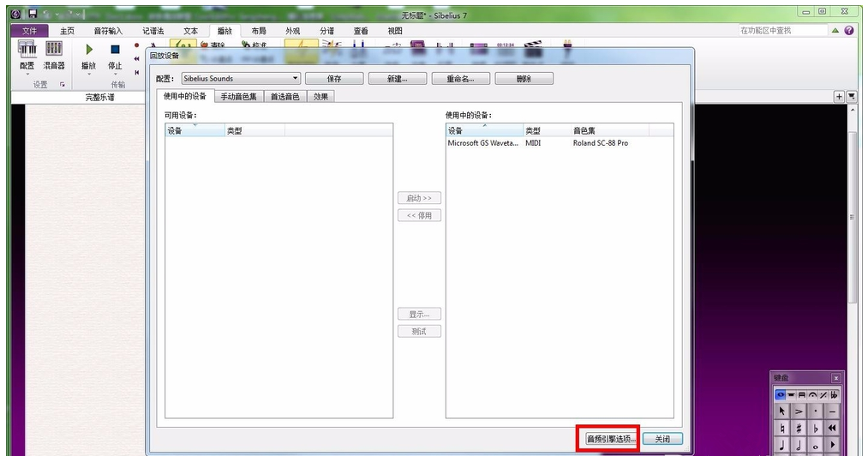Image resolution: width=868 pixels, height=456 pixels.
Task: Click the plus button to add new tab
Action: click(x=839, y=97)
